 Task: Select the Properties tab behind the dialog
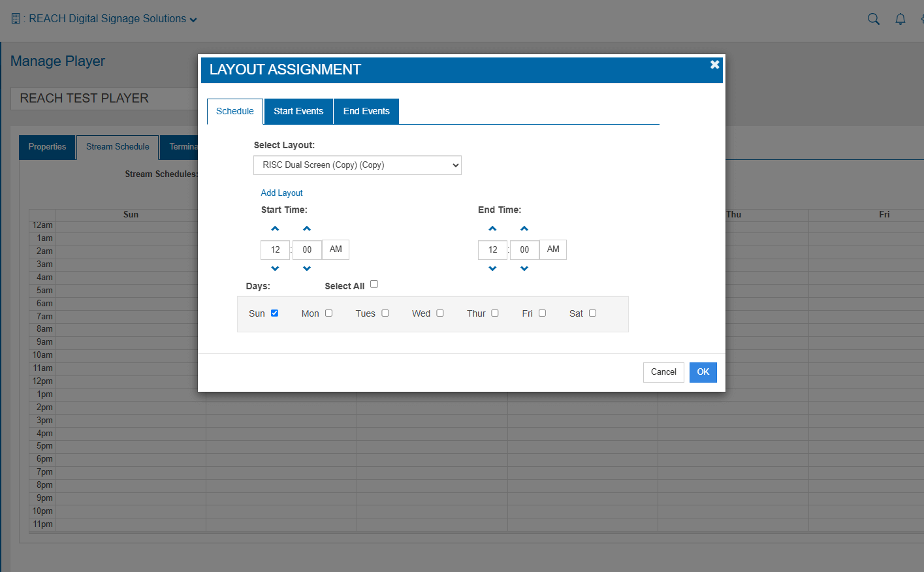46,147
